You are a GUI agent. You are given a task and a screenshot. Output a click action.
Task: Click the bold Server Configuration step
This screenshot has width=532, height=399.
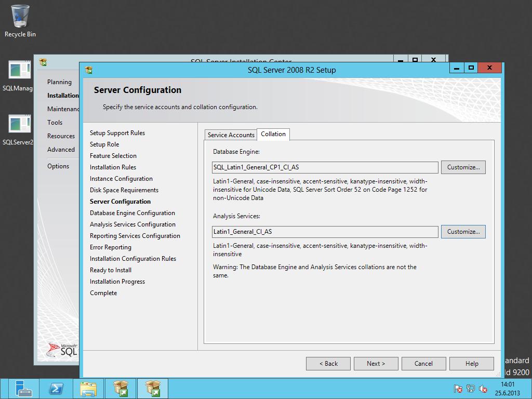pyautogui.click(x=120, y=202)
